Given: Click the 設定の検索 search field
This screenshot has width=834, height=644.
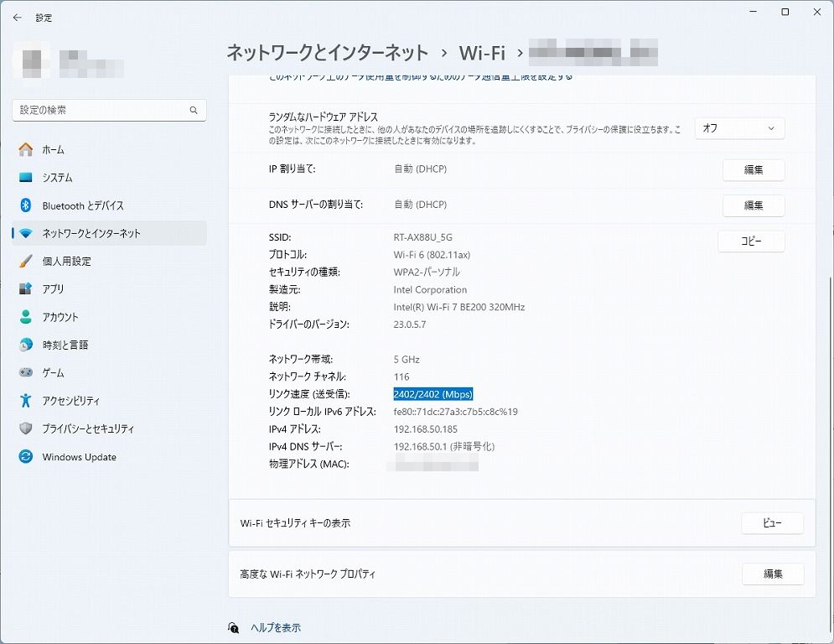Looking at the screenshot, I should point(101,110).
